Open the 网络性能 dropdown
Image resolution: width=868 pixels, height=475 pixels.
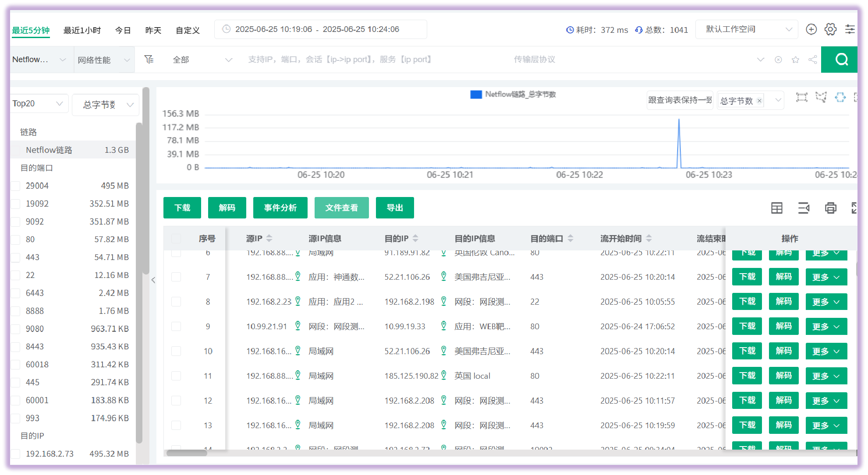pyautogui.click(x=104, y=60)
